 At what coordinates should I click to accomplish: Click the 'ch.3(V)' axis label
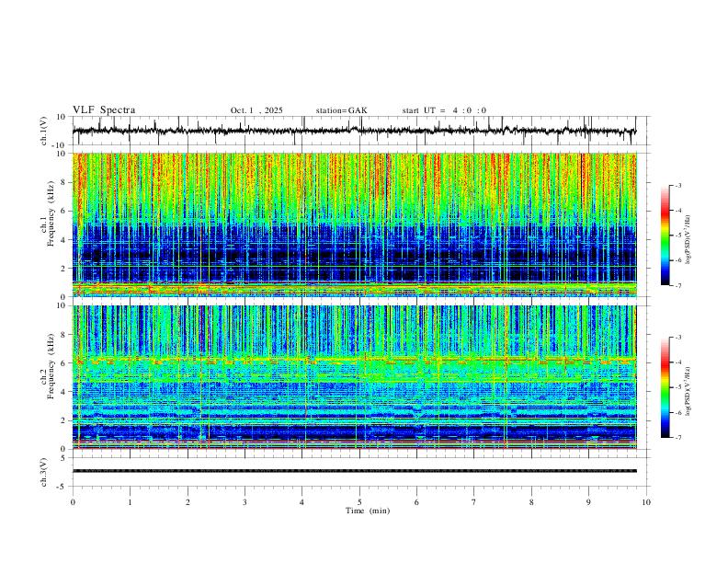[44, 472]
